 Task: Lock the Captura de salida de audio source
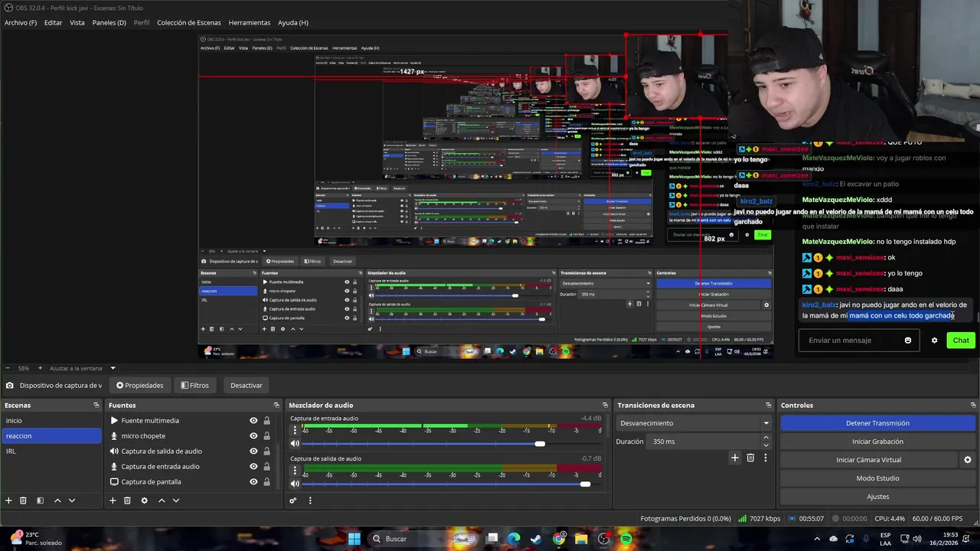coord(266,451)
